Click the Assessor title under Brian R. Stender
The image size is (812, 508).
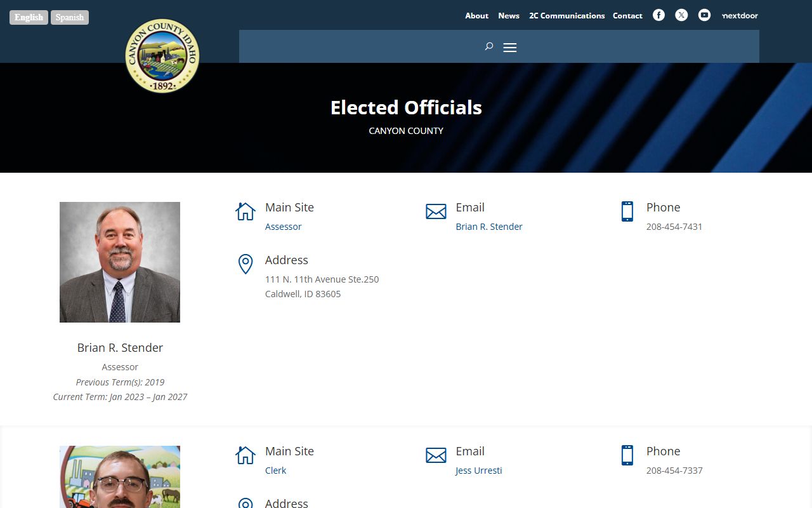pos(120,367)
